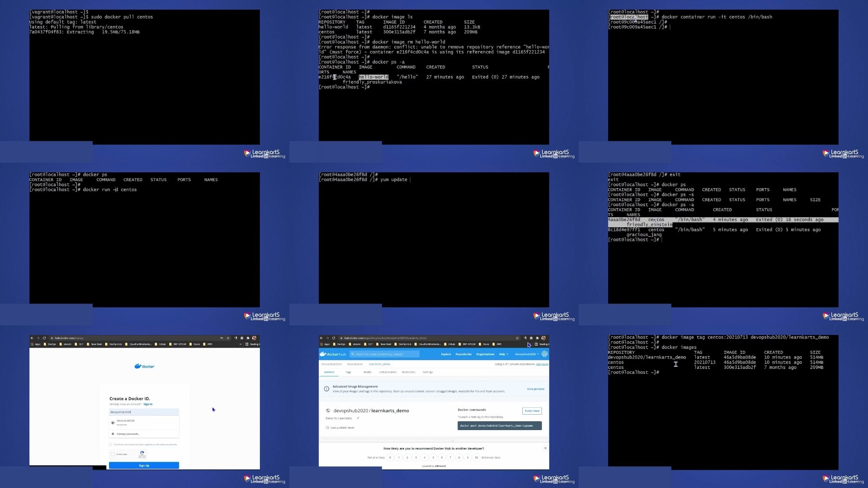The image size is (868, 488).
Task: Rate 9 in the recommendation survey
Action: tap(467, 458)
